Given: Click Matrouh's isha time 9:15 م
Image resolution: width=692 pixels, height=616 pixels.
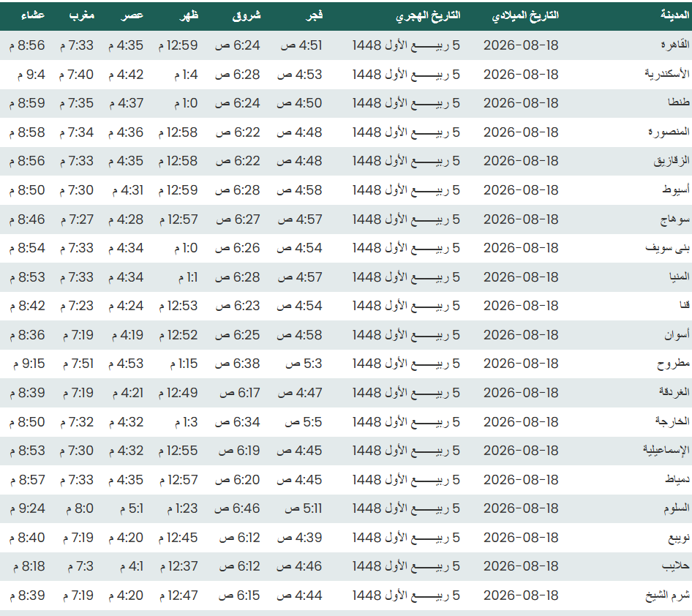Looking at the screenshot, I should tap(29, 363).
